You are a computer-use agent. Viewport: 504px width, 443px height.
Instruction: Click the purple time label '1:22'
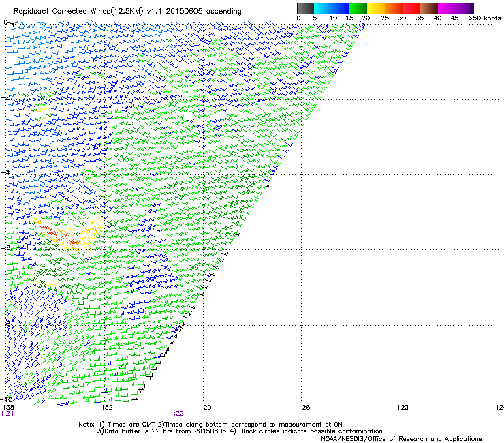tap(177, 414)
